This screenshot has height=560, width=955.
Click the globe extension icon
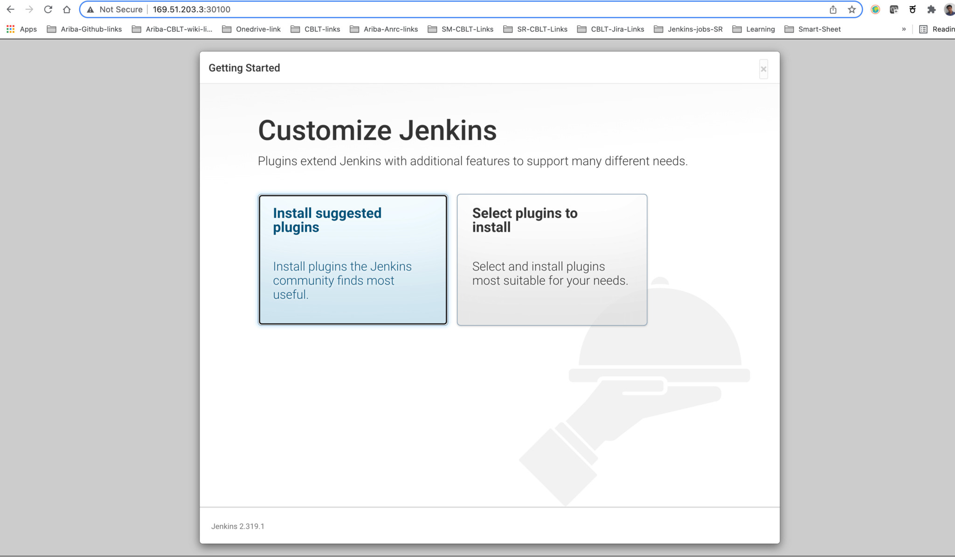[876, 9]
